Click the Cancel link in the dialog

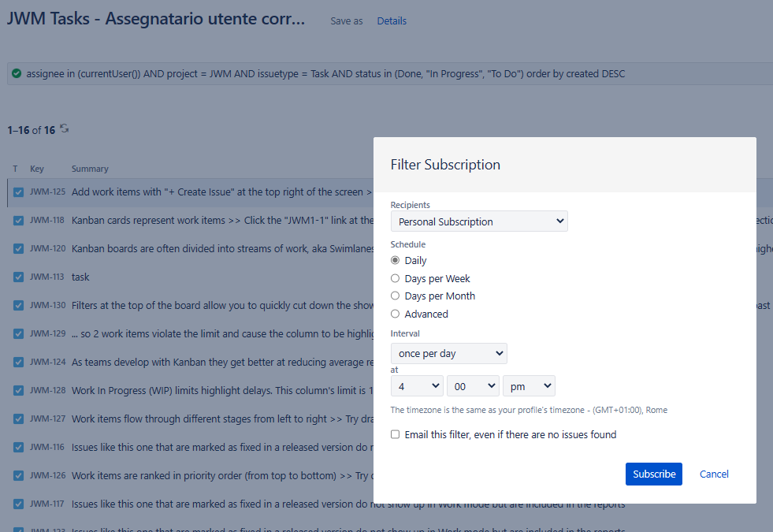(714, 474)
